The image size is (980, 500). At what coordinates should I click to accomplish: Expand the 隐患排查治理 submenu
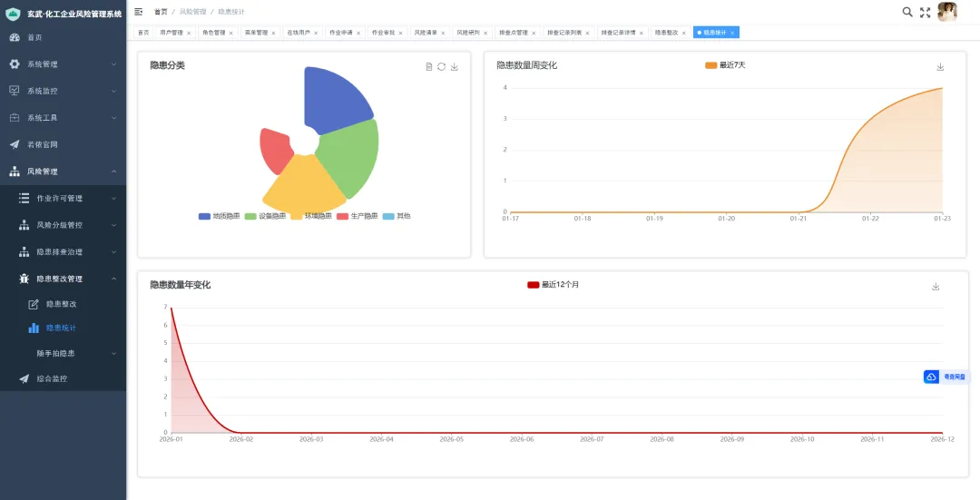point(113,252)
